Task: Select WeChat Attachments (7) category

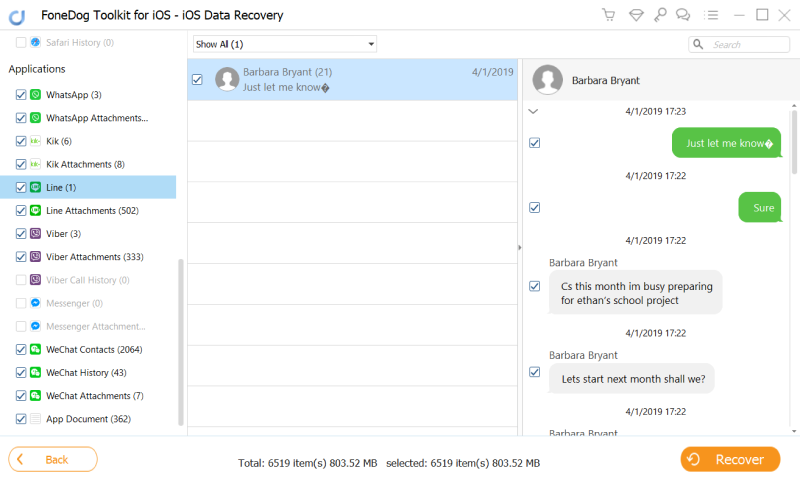Action: coord(95,396)
